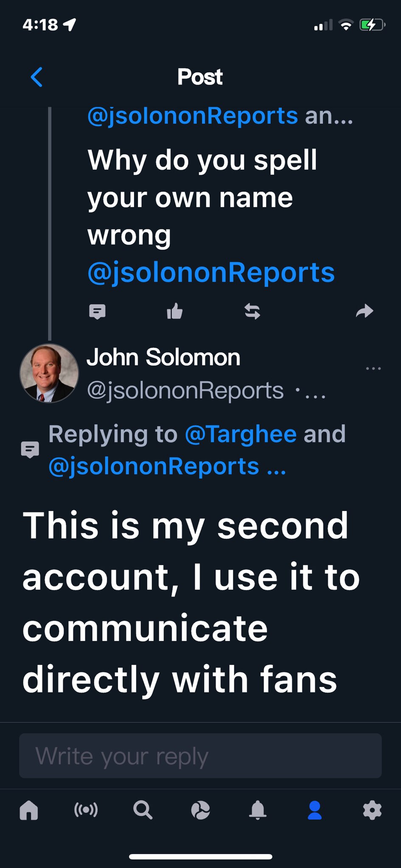
Task: Open the Communities icon in bottom bar
Action: click(x=200, y=811)
